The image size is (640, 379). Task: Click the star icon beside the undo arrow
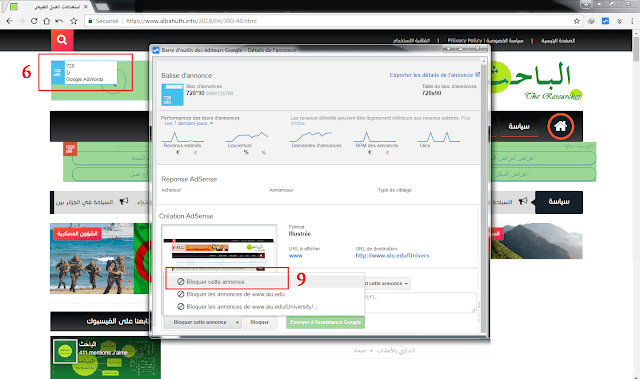tap(73, 21)
